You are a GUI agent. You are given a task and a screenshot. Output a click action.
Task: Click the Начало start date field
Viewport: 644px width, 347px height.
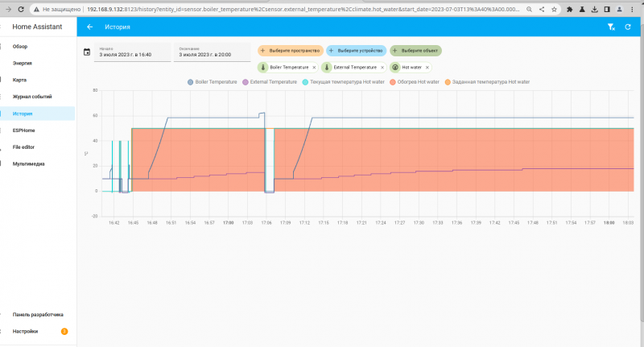click(132, 52)
